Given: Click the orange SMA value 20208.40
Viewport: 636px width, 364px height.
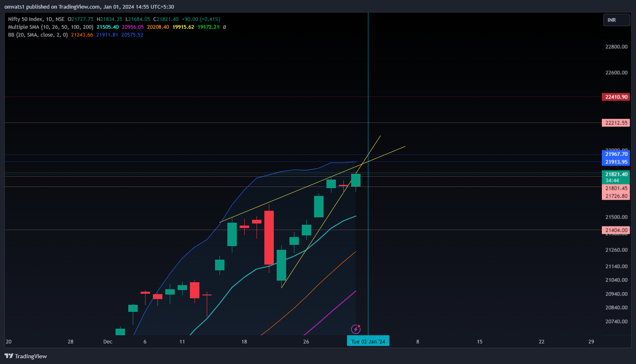Looking at the screenshot, I should pos(158,27).
